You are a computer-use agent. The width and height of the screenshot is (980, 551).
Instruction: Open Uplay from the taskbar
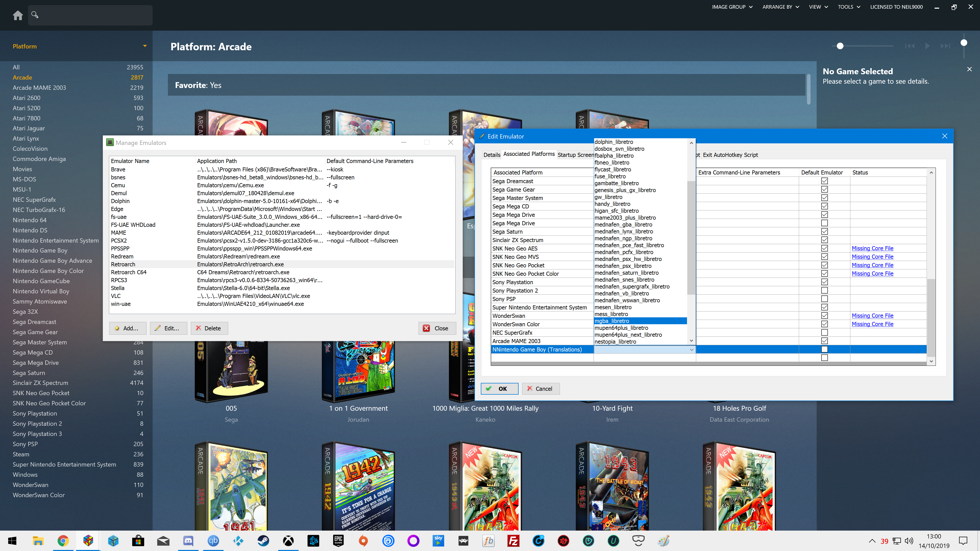coord(388,541)
